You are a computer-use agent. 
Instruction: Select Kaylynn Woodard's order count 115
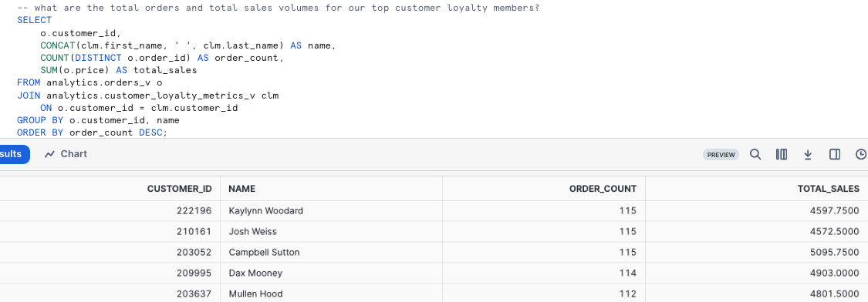544,211
